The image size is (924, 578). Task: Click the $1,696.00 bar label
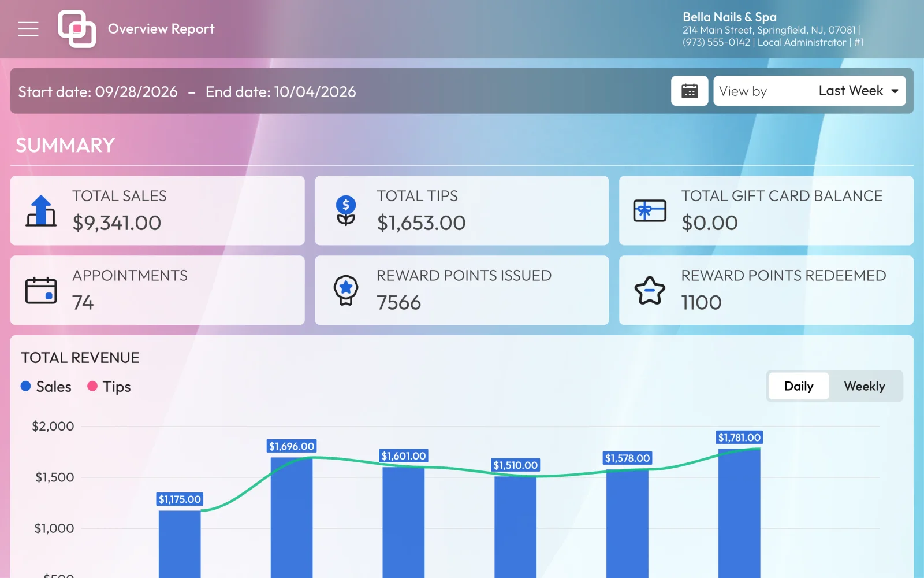(292, 446)
